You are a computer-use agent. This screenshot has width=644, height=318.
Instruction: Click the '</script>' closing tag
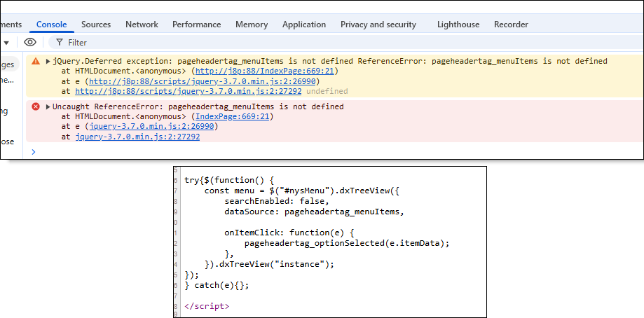[x=207, y=306]
